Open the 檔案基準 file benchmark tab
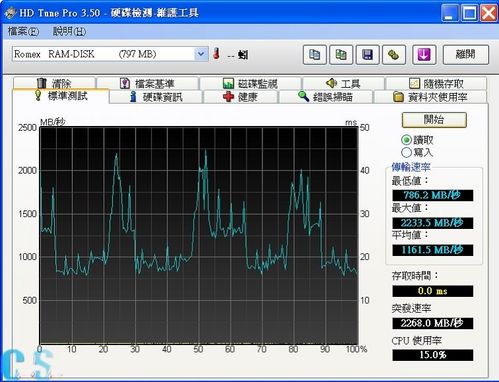The image size is (499, 382). [x=147, y=83]
